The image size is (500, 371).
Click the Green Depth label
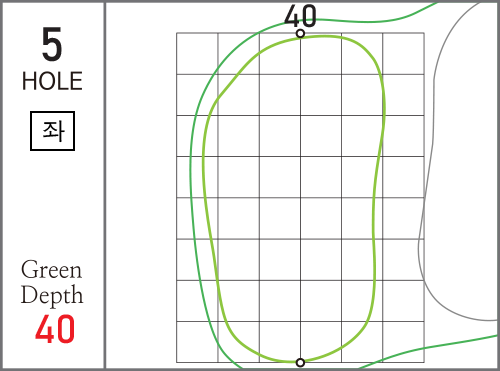coord(52,283)
